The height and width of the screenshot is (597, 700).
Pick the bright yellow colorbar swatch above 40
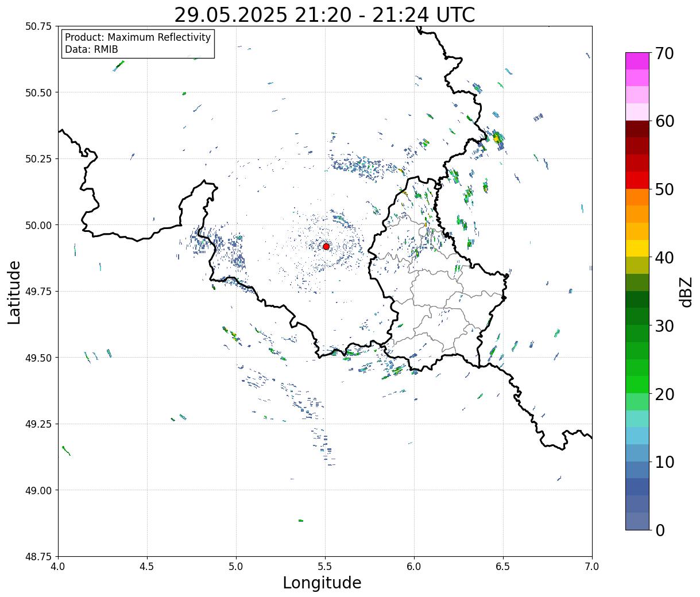637,249
